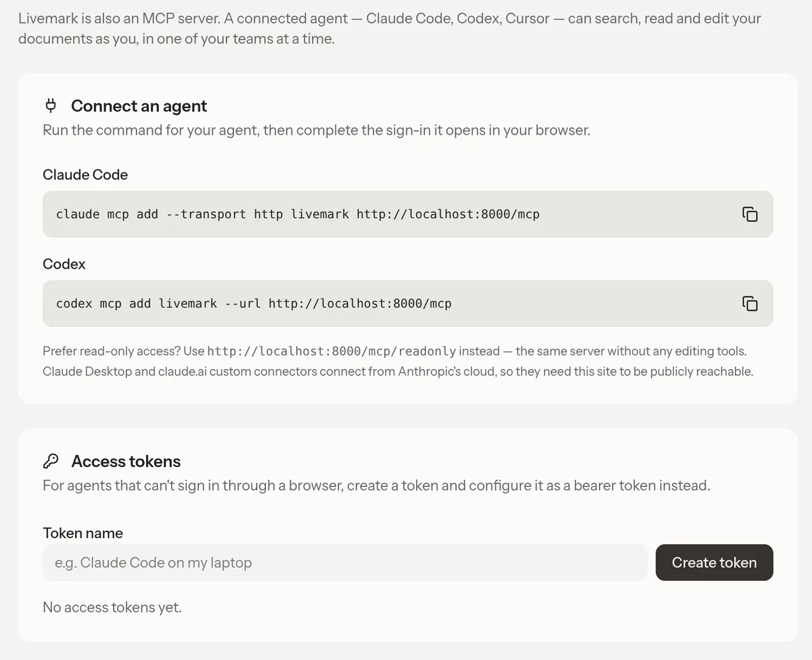Click the Token name field label
Viewport: 812px width, 660px height.
coord(83,533)
